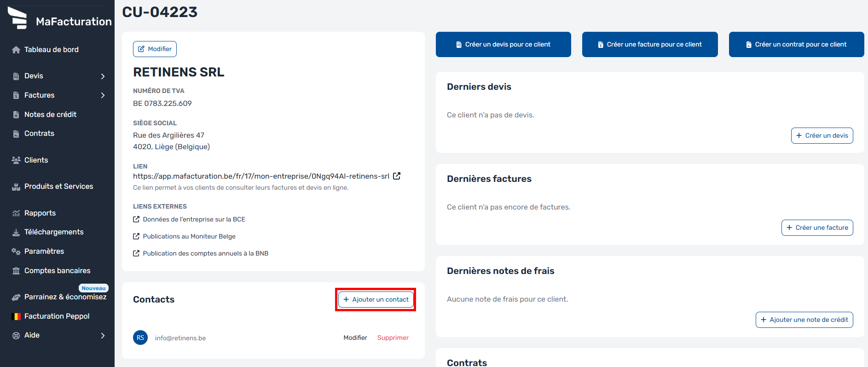Screen dimensions: 868x367
Task: Click the home icon beside Tableau de bord
Action: [x=16, y=50]
